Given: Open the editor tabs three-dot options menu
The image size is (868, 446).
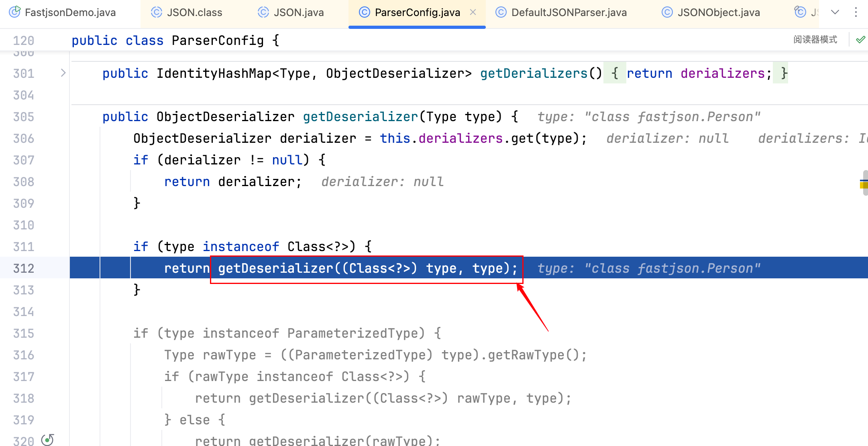Looking at the screenshot, I should tap(856, 12).
